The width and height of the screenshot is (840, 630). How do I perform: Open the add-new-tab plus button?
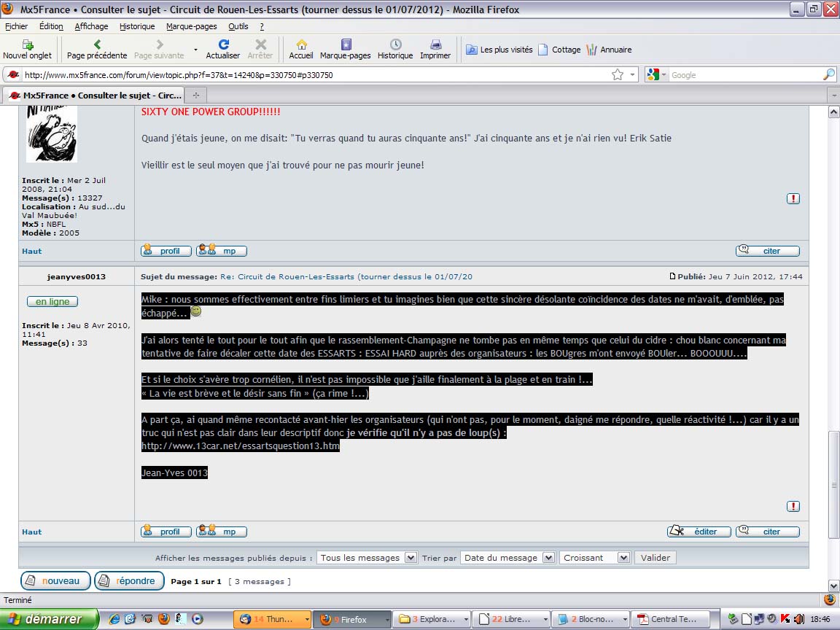coord(196,96)
